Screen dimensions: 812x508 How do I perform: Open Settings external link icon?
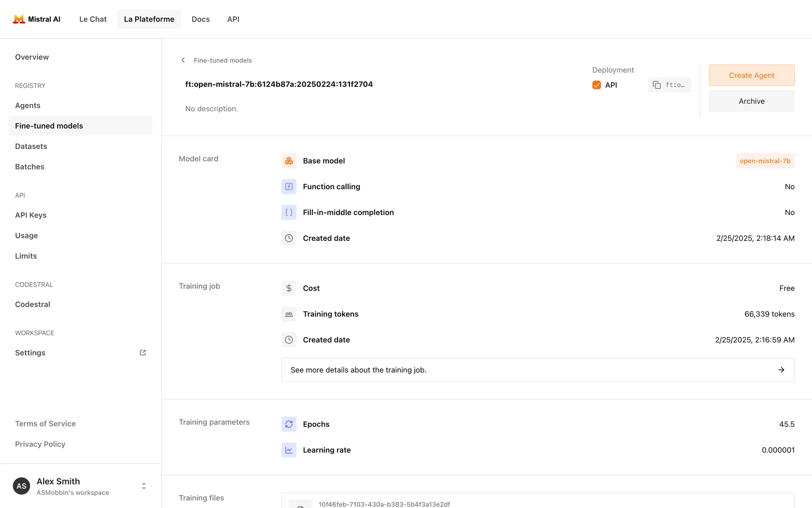(143, 353)
